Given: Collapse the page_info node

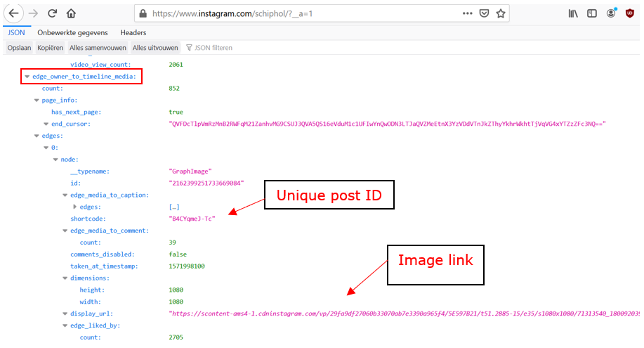Looking at the screenshot, I should [x=37, y=101].
